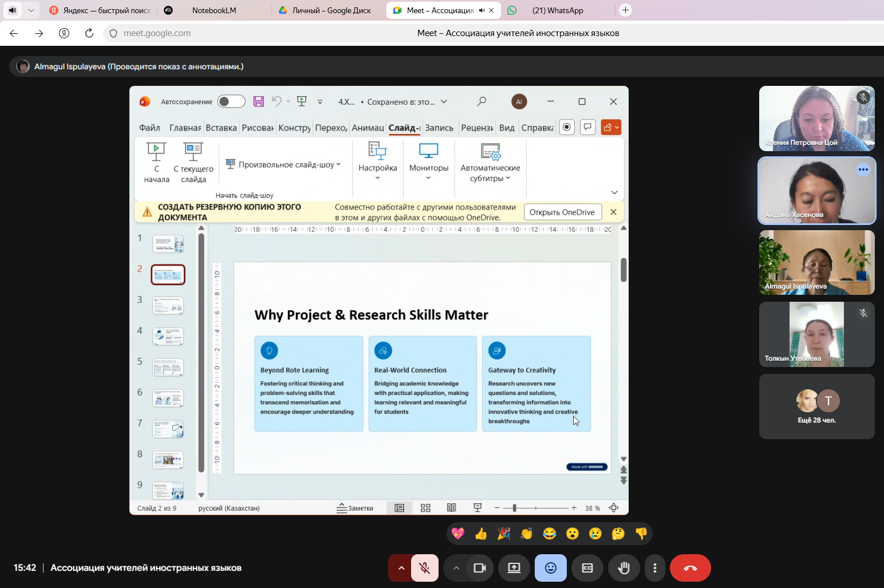Toggle the AutoSave switch
The height and width of the screenshot is (588, 884).
[231, 101]
